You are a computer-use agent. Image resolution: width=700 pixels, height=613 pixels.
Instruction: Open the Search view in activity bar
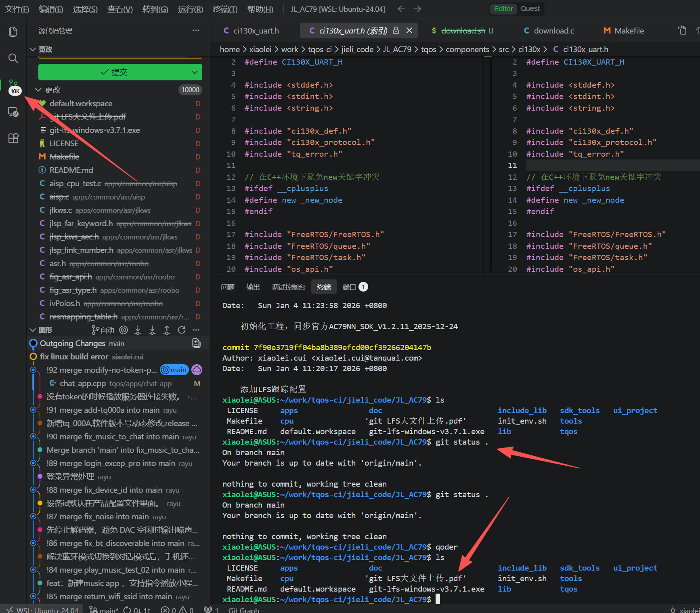click(13, 58)
